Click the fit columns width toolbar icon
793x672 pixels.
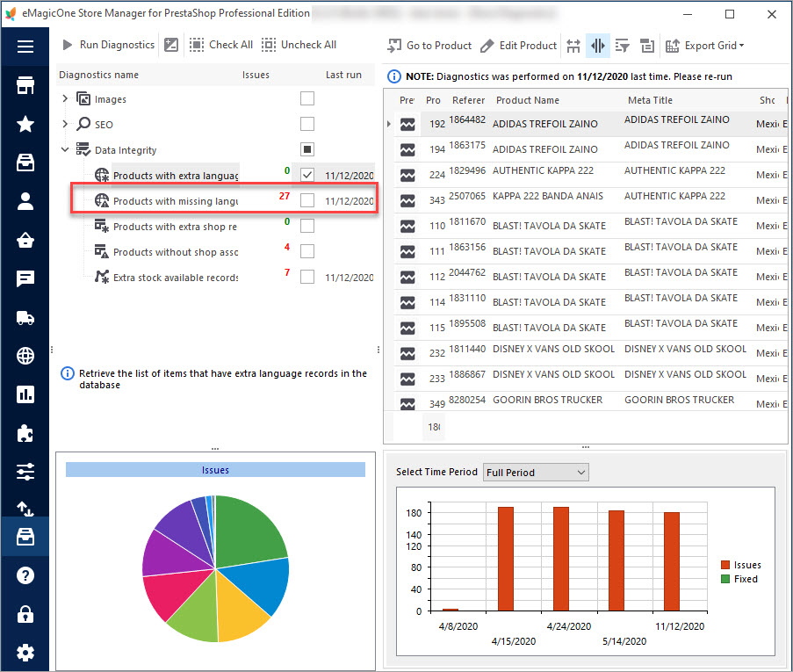pos(573,46)
